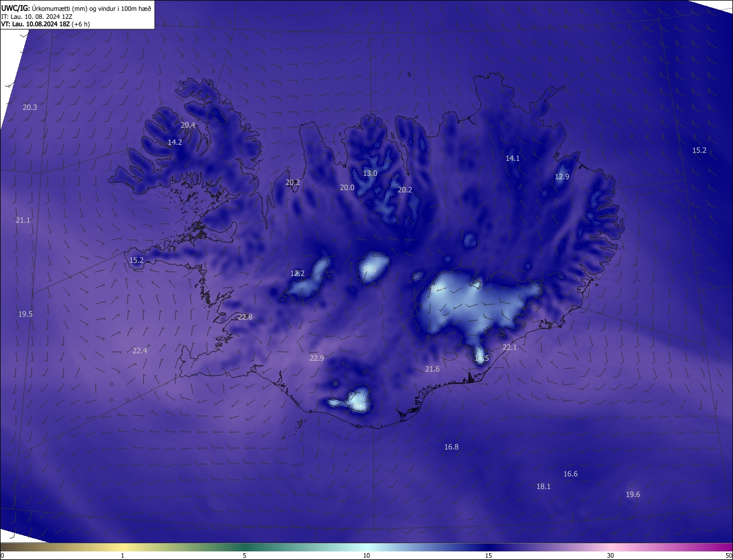Select the 'VT: Lau. 10.08.2024 18Z (+6 h)' line

point(45,24)
